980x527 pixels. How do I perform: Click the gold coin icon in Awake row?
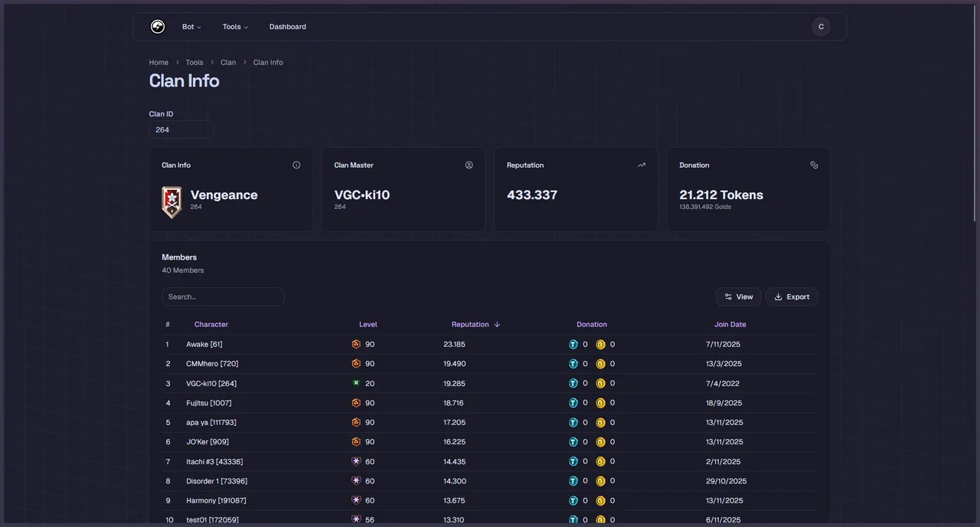601,345
